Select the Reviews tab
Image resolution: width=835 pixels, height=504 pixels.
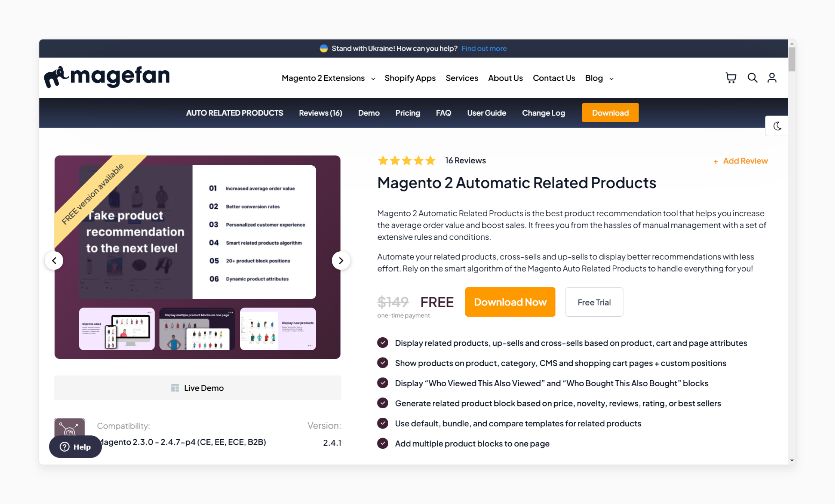pos(320,113)
